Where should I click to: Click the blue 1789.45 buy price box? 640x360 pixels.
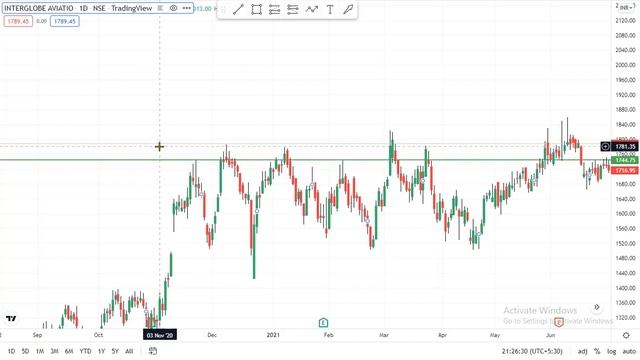[x=65, y=21]
